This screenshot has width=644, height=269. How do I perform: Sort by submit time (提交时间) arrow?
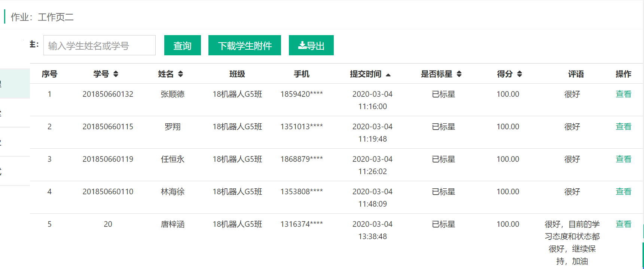click(x=388, y=75)
